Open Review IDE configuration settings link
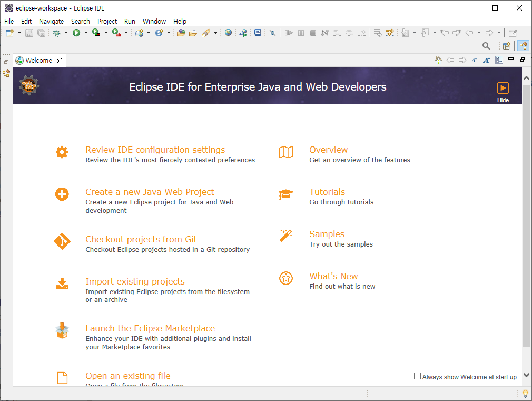This screenshot has height=401, width=532. point(155,150)
